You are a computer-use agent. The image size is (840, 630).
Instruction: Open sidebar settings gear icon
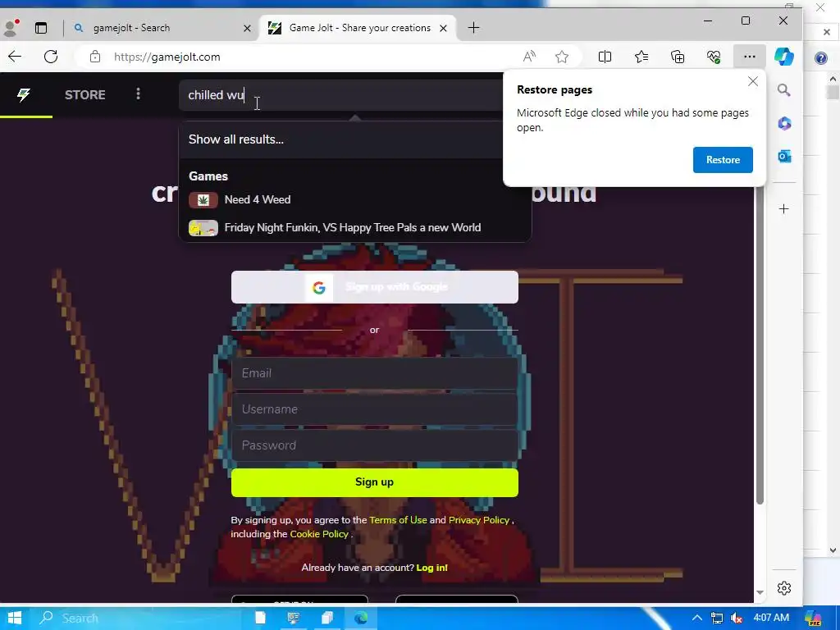[783, 588]
